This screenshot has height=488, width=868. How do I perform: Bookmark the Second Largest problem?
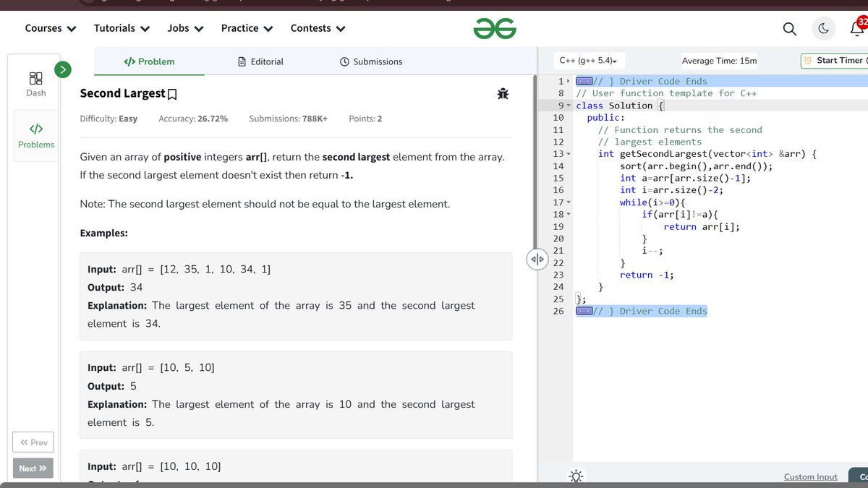coord(172,94)
